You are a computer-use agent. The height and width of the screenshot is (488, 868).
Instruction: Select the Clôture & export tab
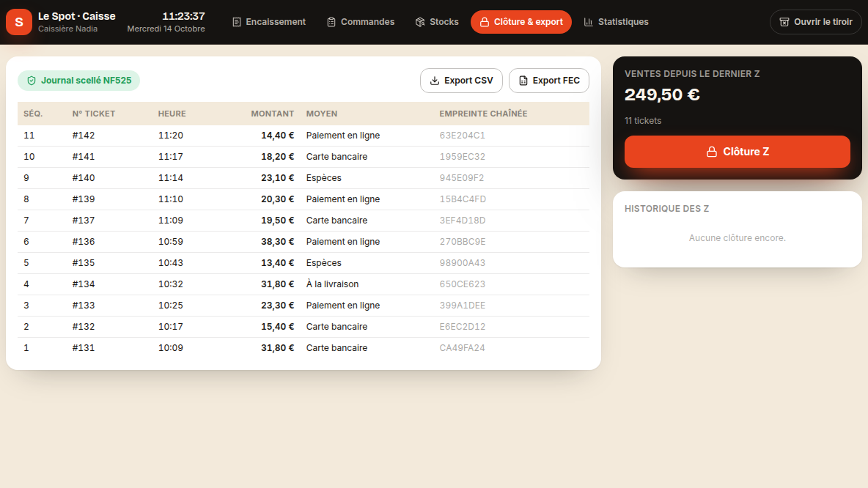[521, 22]
